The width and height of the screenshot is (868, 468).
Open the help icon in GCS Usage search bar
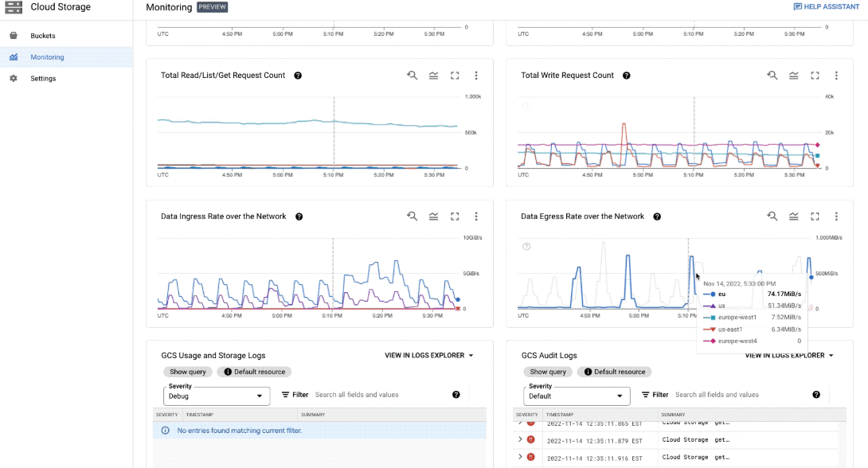tap(456, 394)
